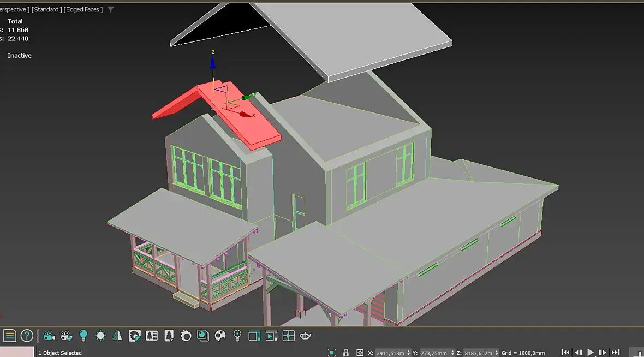
Task: Adjust the Z coordinate spinner arrows
Action: point(497,353)
